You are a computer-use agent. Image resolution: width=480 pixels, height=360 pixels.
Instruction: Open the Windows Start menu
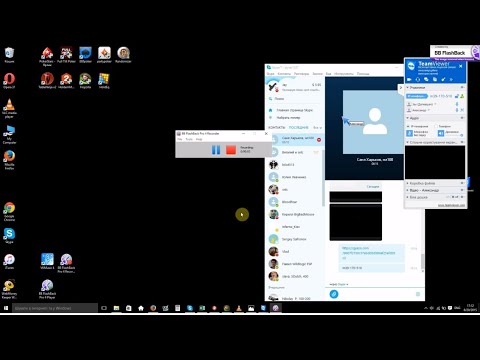[6, 308]
